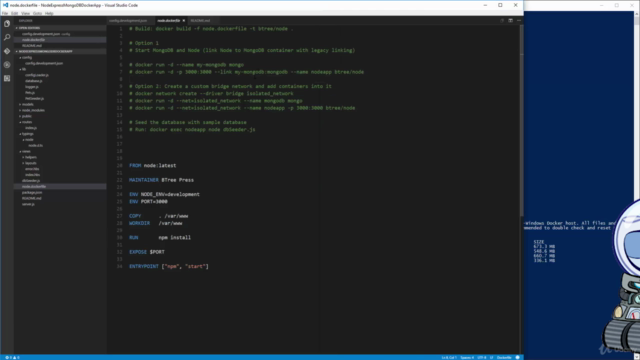Click the "RUN npm install" line

click(x=160, y=238)
